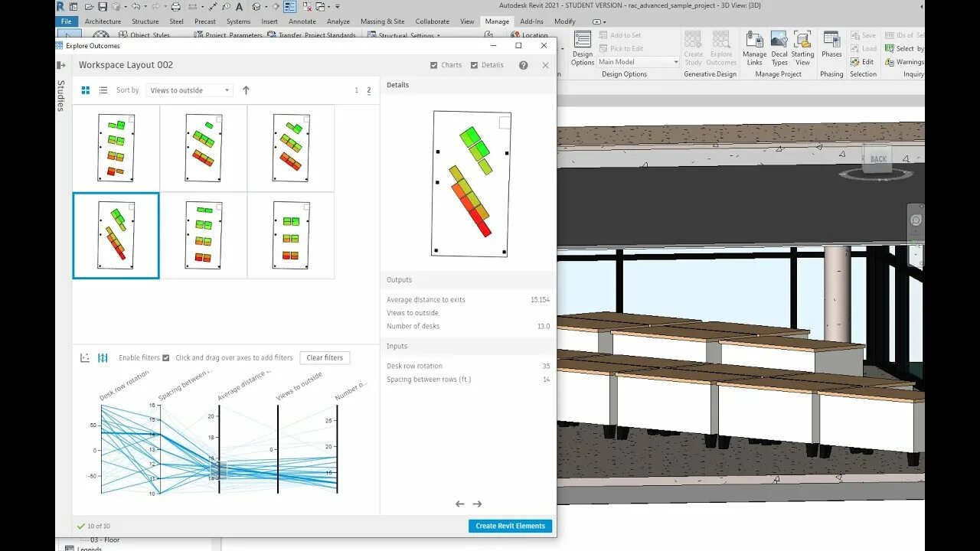Image resolution: width=980 pixels, height=551 pixels.
Task: Click Average distance to exits value 15.154
Action: [x=540, y=300]
